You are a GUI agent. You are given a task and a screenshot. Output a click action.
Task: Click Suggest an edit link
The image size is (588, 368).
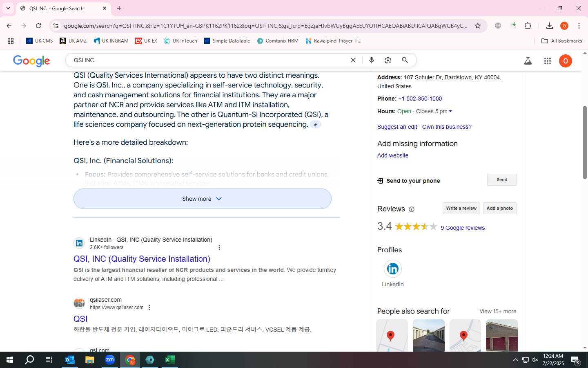[x=397, y=127]
